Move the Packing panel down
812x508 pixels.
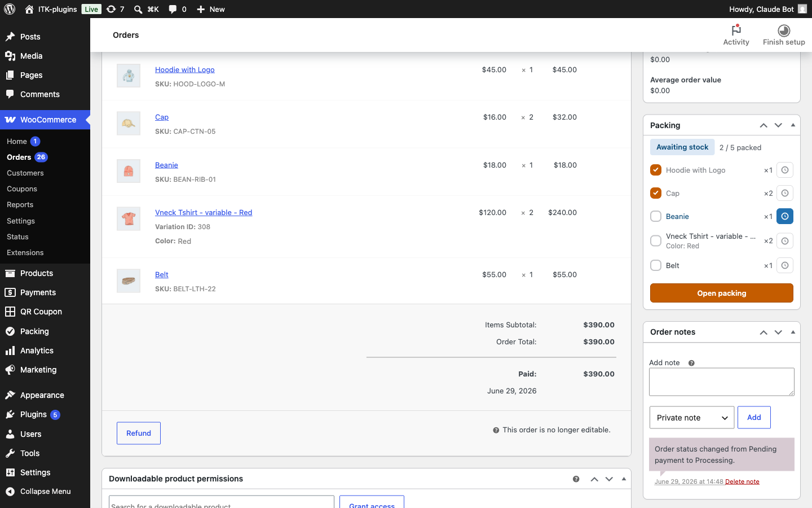778,125
